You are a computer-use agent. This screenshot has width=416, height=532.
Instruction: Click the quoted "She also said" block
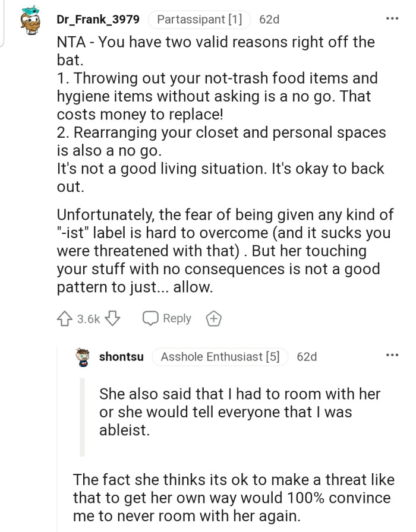[x=239, y=411]
